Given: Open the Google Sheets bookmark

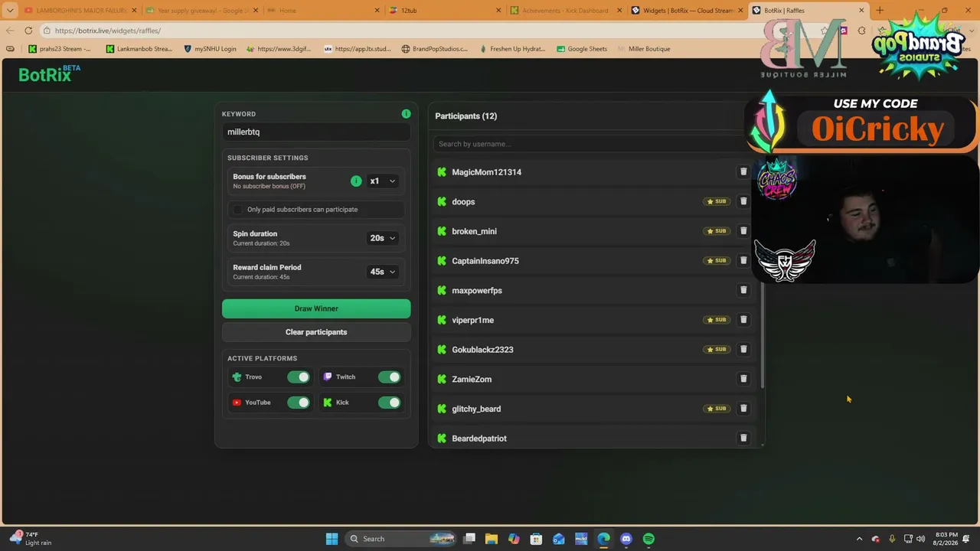Looking at the screenshot, I should click(x=582, y=49).
